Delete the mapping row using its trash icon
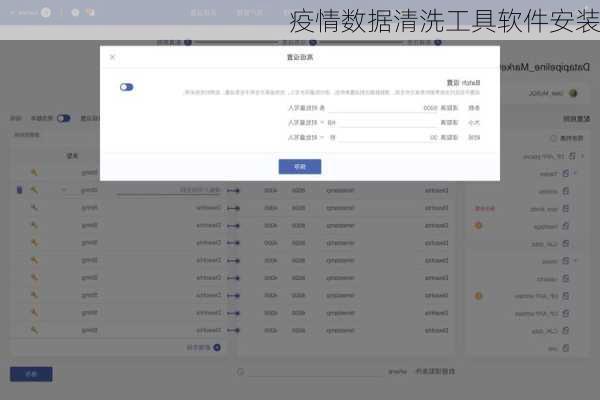600x400 pixels. 20,189
